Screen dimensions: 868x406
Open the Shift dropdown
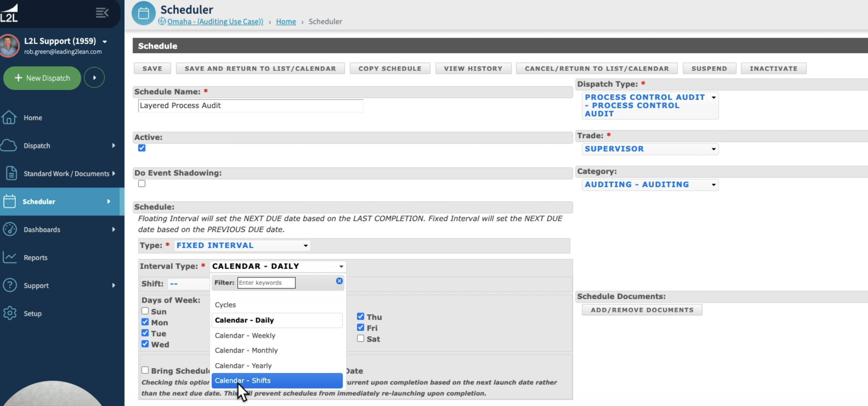188,284
